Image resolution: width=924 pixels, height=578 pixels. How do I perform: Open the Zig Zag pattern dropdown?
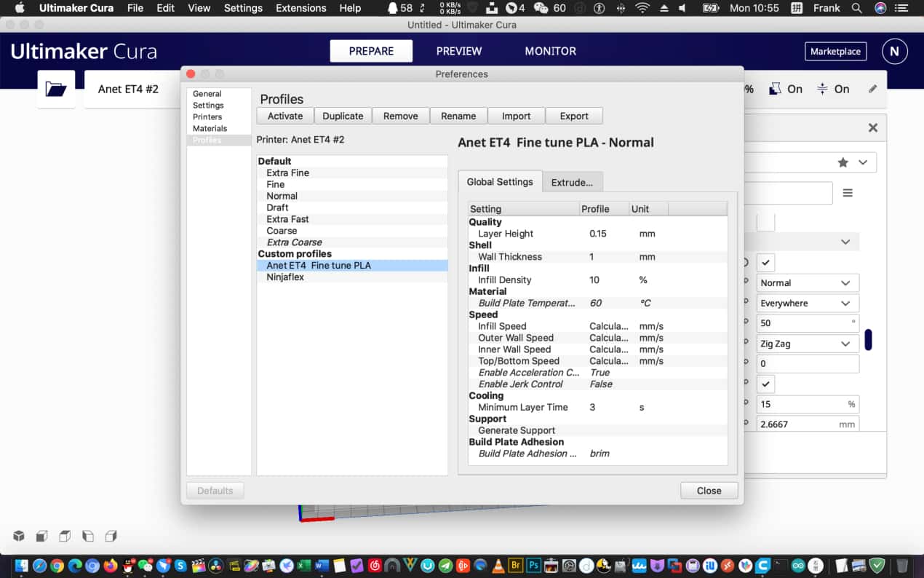808,344
